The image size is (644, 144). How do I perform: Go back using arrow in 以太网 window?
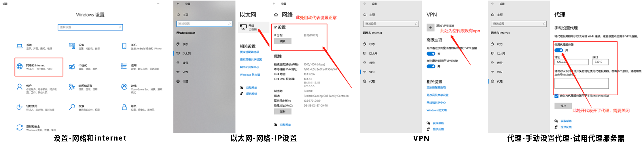[178, 4]
